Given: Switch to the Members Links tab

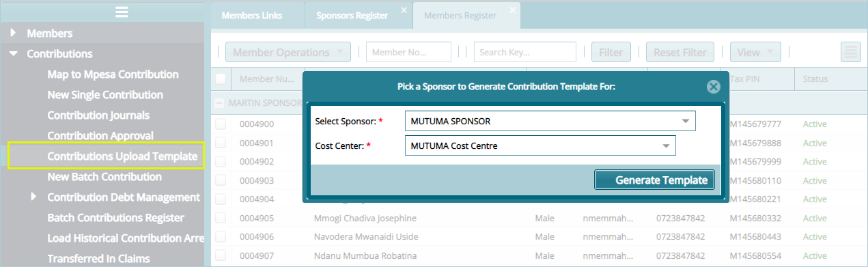Looking at the screenshot, I should tap(252, 15).
